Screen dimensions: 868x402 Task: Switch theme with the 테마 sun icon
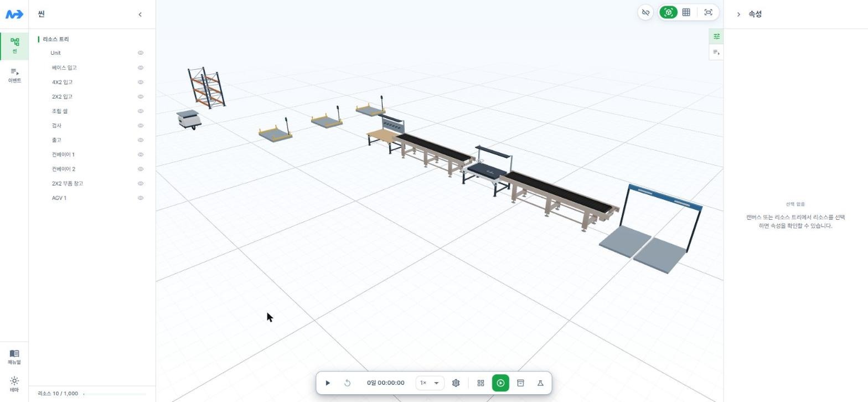tap(14, 384)
